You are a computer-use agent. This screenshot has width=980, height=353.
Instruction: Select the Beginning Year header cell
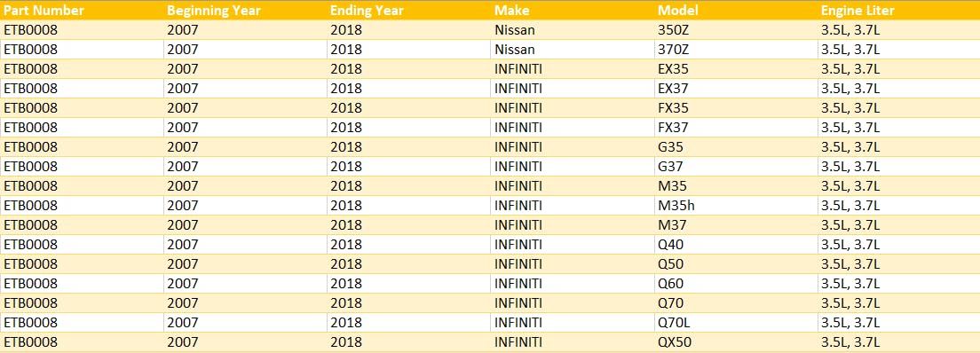(246, 11)
